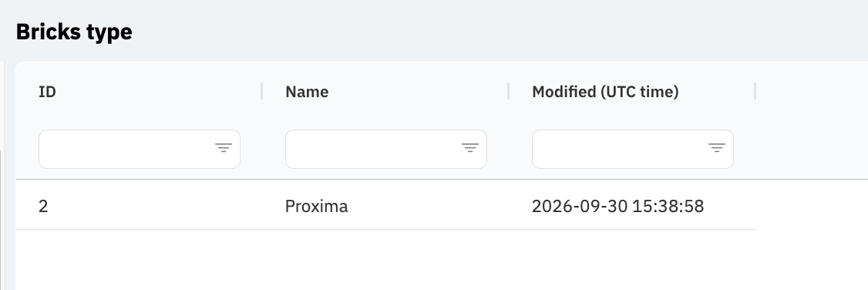Sort by the ID column header
Viewport: 868px width, 290px height.
[x=48, y=92]
